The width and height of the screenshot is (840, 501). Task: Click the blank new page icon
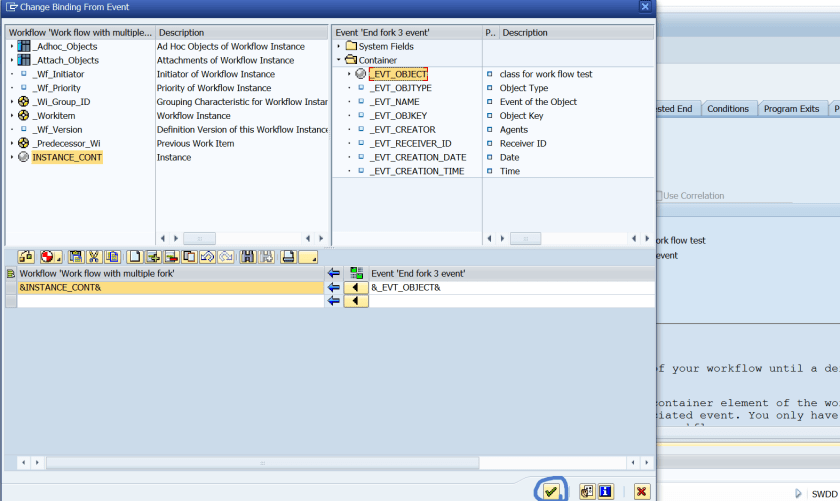pyautogui.click(x=135, y=257)
